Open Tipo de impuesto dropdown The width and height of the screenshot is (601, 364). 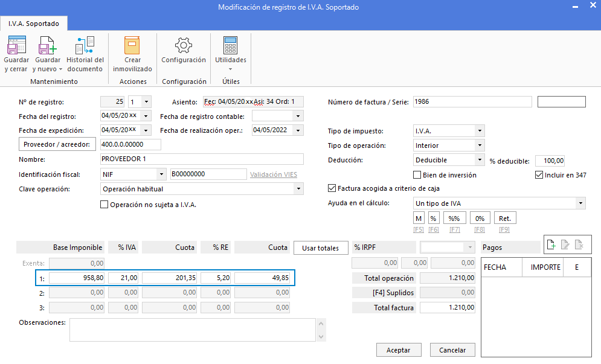[x=480, y=130]
